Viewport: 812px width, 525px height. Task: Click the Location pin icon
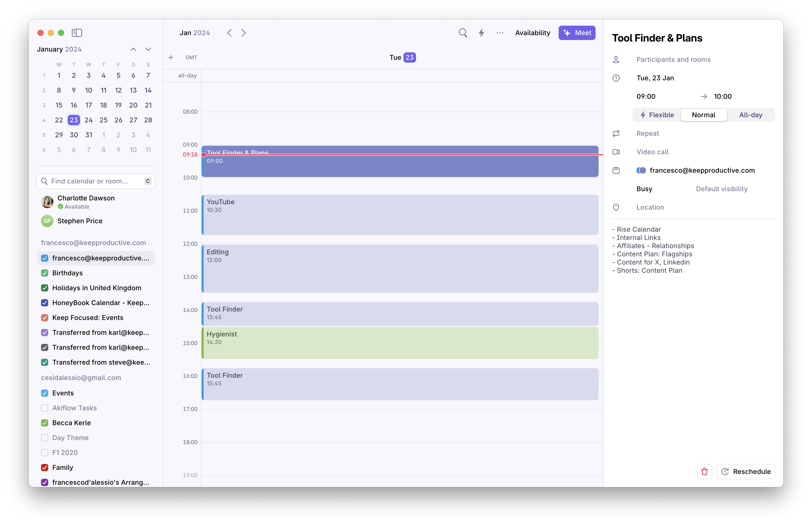coord(616,207)
